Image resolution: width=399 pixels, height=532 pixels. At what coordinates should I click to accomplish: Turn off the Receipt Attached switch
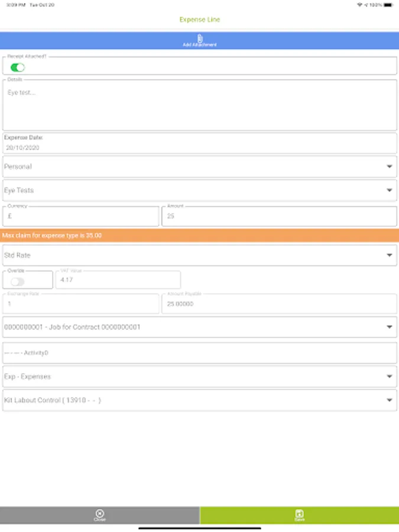pos(18,67)
